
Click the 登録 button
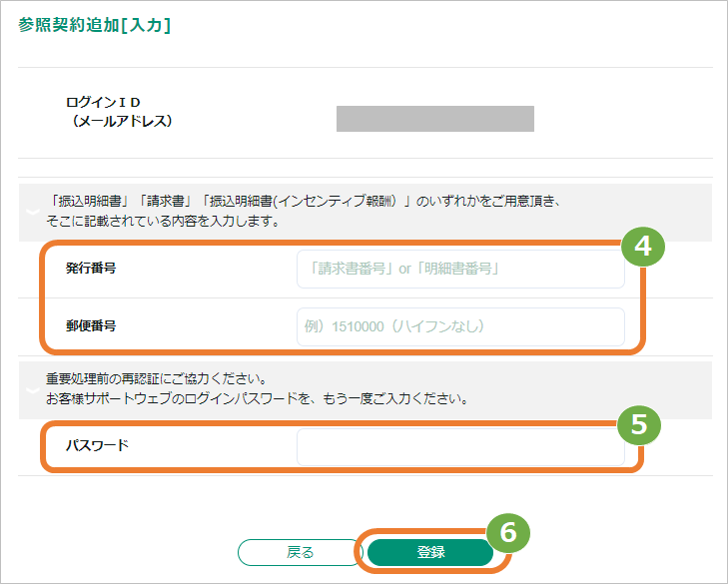click(x=430, y=552)
